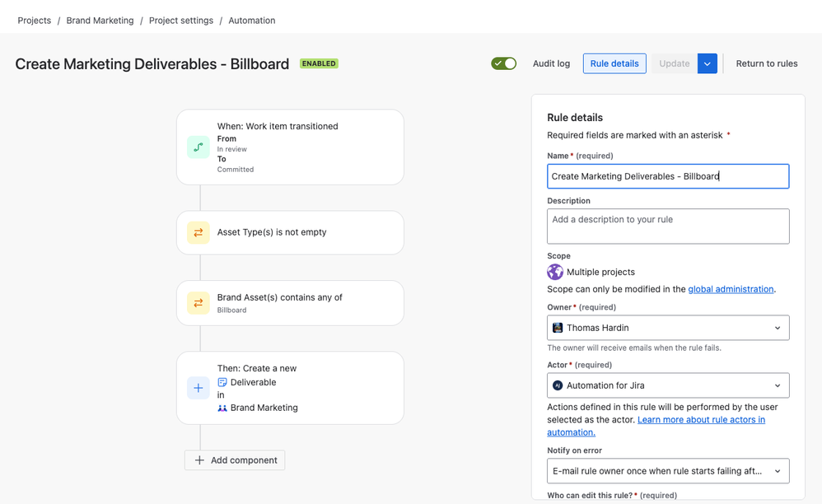Toggle the rule enabled switch off
The width and height of the screenshot is (822, 504).
tap(504, 63)
